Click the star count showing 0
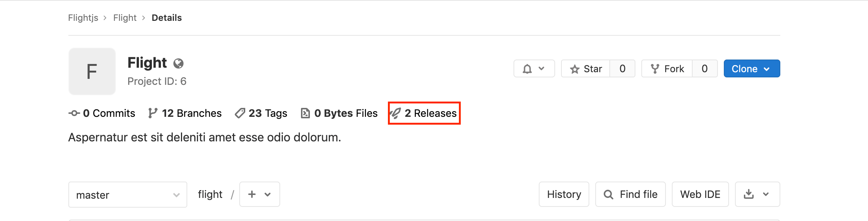The image size is (868, 221). coord(622,68)
